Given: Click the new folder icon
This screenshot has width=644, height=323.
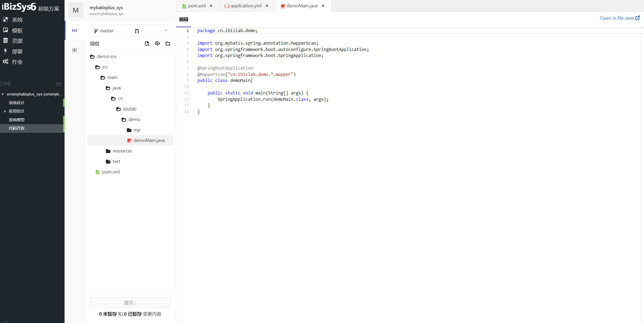Looking at the screenshot, I should [x=168, y=44].
